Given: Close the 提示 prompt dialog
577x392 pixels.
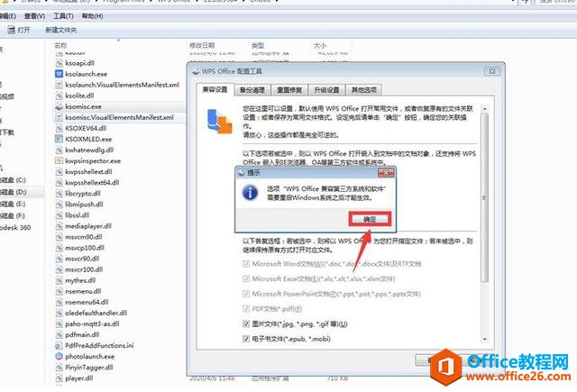Looking at the screenshot, I should point(386,172).
